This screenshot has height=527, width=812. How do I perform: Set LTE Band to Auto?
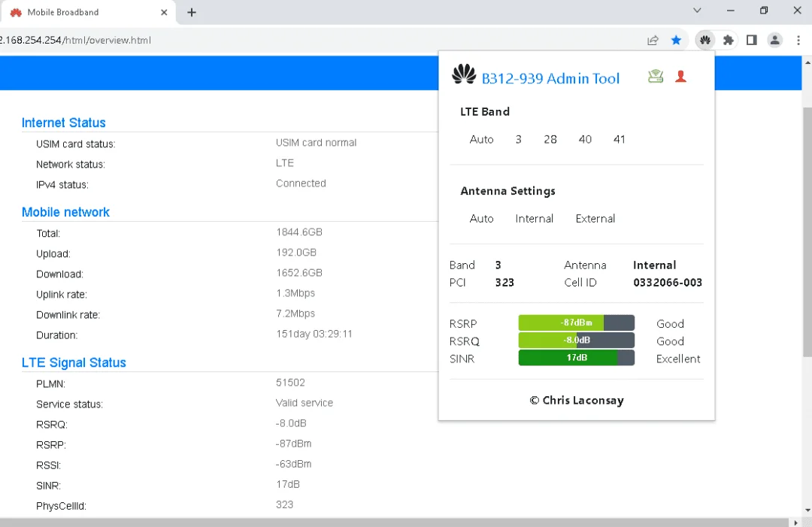point(482,139)
